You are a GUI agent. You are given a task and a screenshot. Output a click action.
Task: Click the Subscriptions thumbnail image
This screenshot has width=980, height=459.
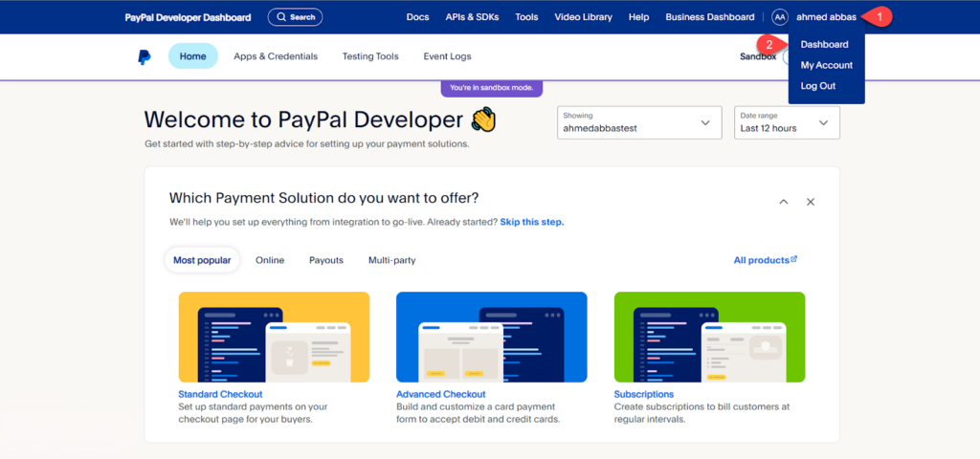(x=709, y=338)
